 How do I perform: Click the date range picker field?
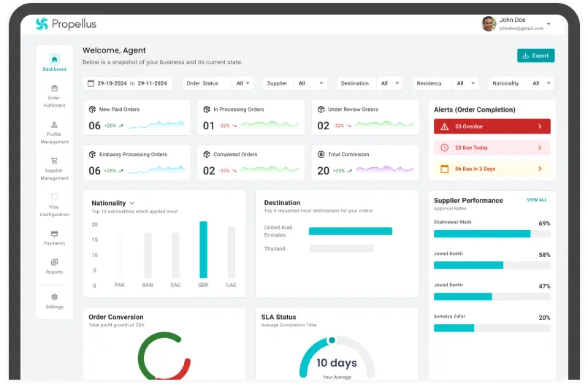tap(127, 83)
